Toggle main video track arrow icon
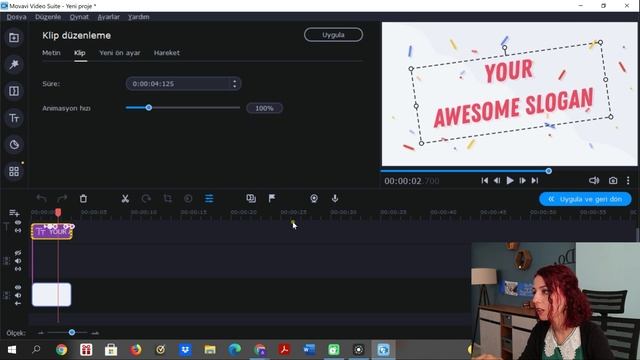 tap(18, 303)
